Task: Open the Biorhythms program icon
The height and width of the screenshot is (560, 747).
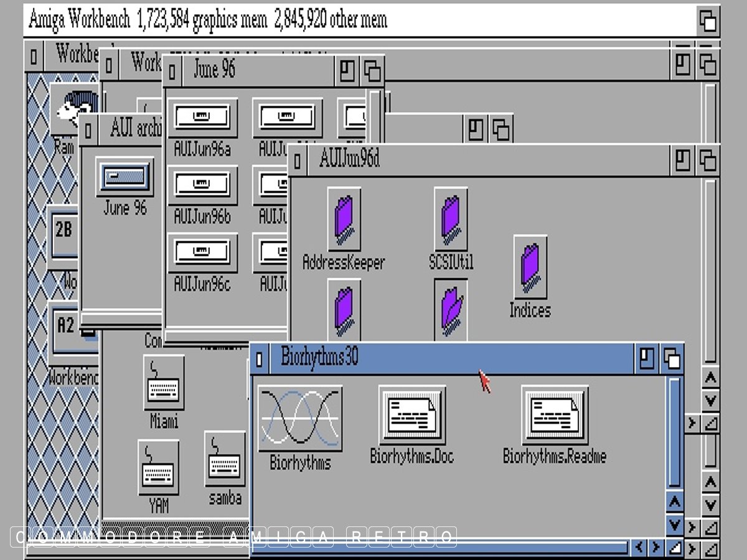Action: (300, 418)
